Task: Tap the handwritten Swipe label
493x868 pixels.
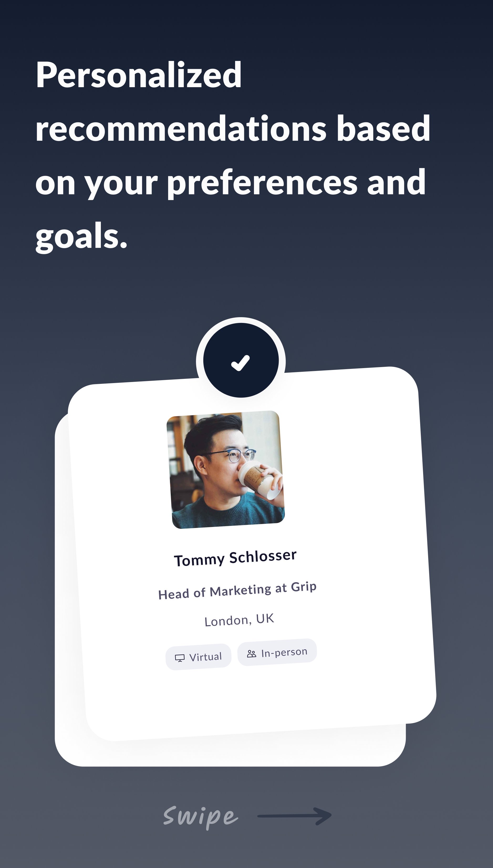Action: 201,816
